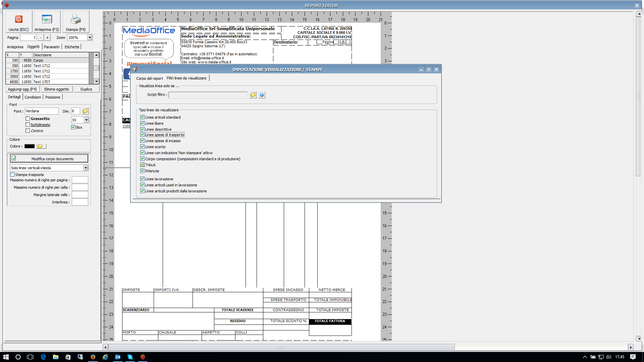Viewport: 644px width, 362px height.
Task: Open Posizione tab
Action: tap(53, 97)
